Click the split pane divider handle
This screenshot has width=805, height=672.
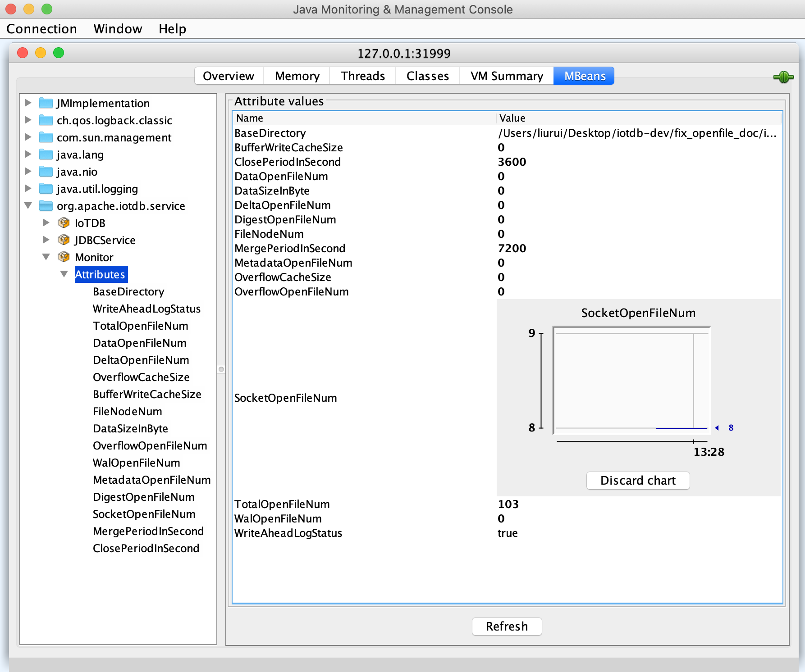tap(221, 369)
